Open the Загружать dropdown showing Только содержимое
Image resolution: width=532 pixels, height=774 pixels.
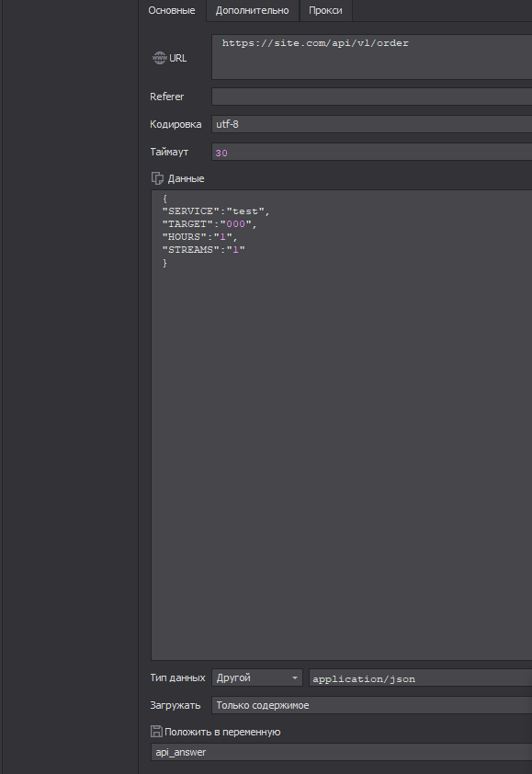pyautogui.click(x=371, y=705)
